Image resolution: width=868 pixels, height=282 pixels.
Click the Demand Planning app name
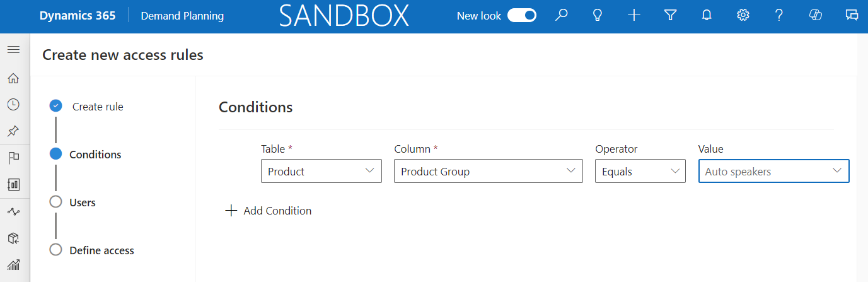coord(182,16)
